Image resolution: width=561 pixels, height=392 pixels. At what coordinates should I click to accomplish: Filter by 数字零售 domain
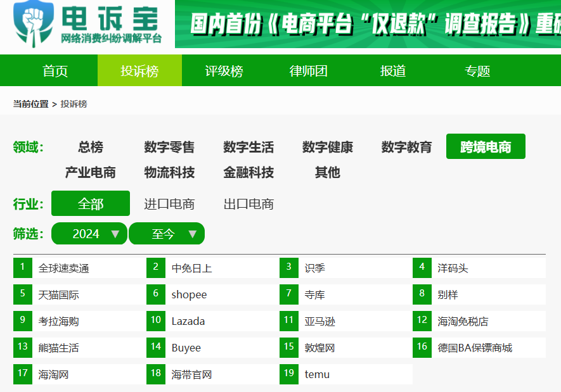[x=169, y=147]
